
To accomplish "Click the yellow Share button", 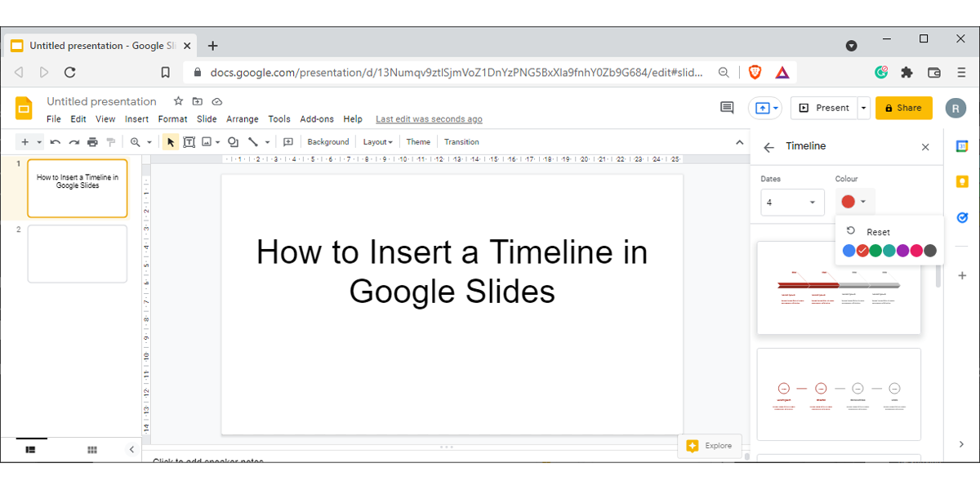I will pos(903,108).
